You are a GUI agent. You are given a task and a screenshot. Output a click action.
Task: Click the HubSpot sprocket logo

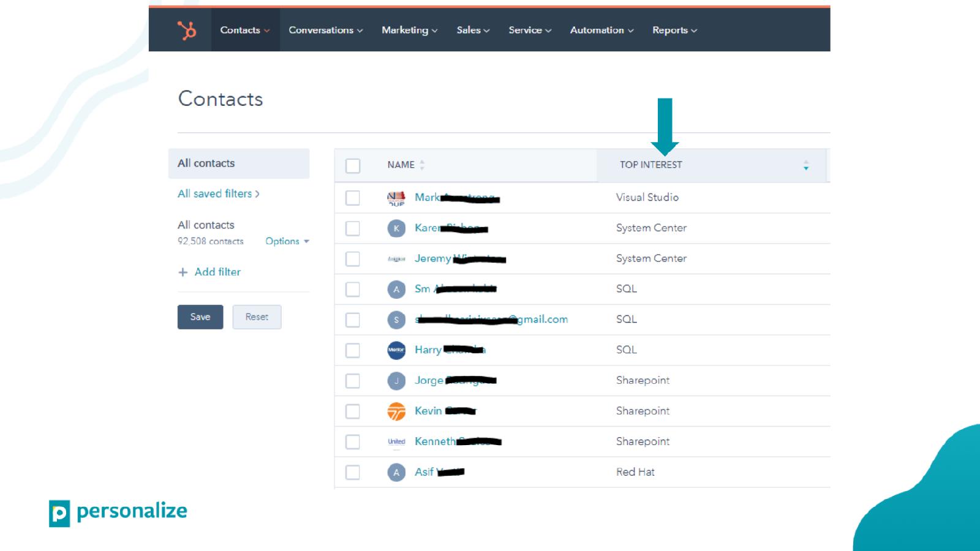pos(186,30)
